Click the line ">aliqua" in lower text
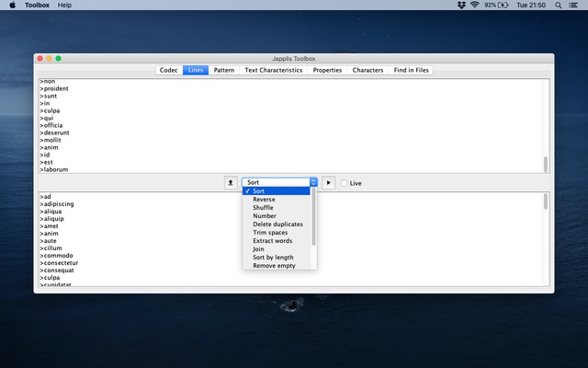This screenshot has width=588, height=368. click(x=51, y=212)
